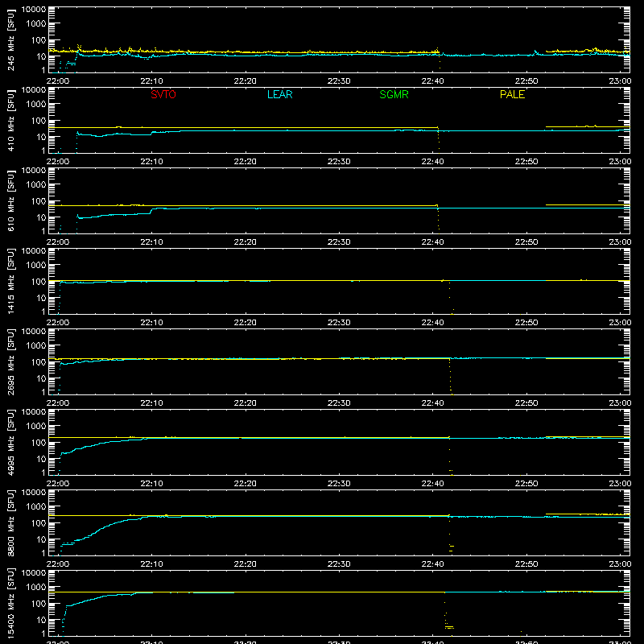
Task: Click 22:10 time label under 4995 MHz plot
Action: 151,484
